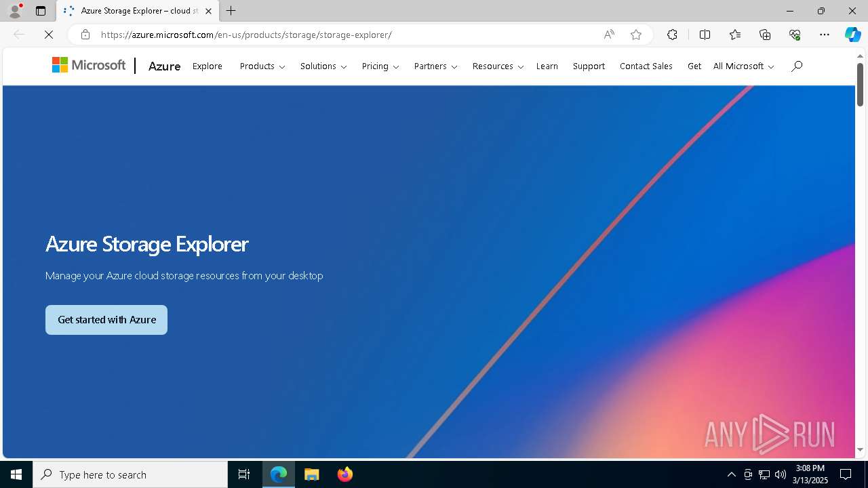Open the Favorites list
This screenshot has height=488, width=868.
(735, 35)
